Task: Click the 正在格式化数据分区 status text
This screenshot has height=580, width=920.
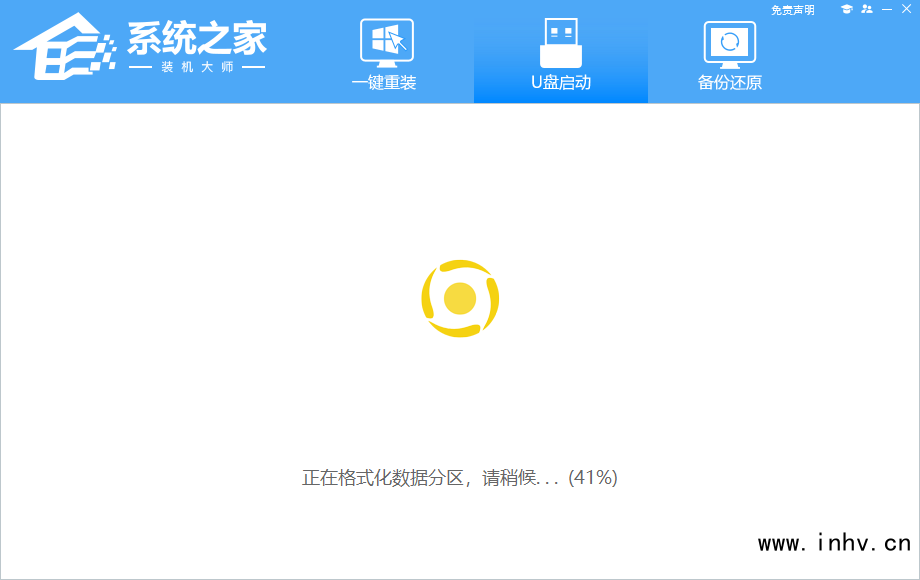Action: tap(384, 478)
